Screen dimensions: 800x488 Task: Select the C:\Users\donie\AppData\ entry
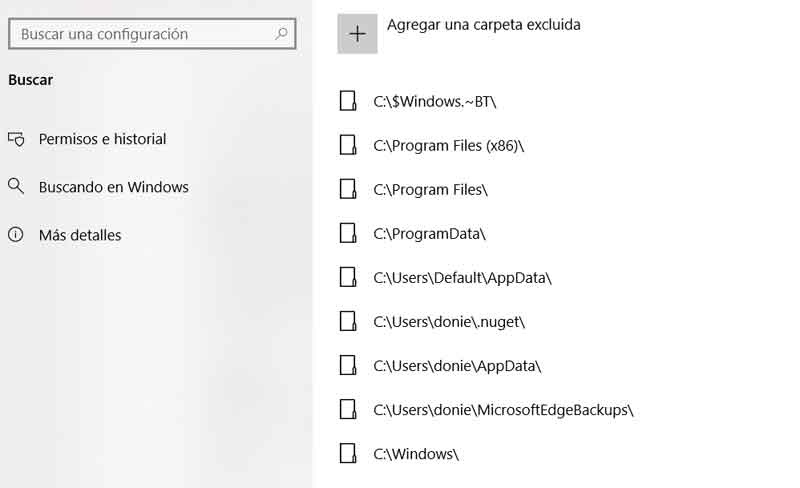pos(457,365)
